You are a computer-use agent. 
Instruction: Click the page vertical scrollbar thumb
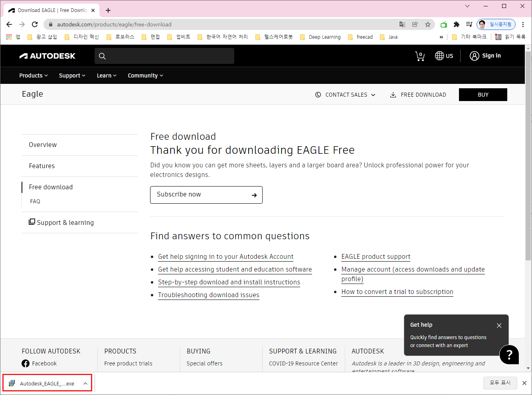click(x=528, y=156)
